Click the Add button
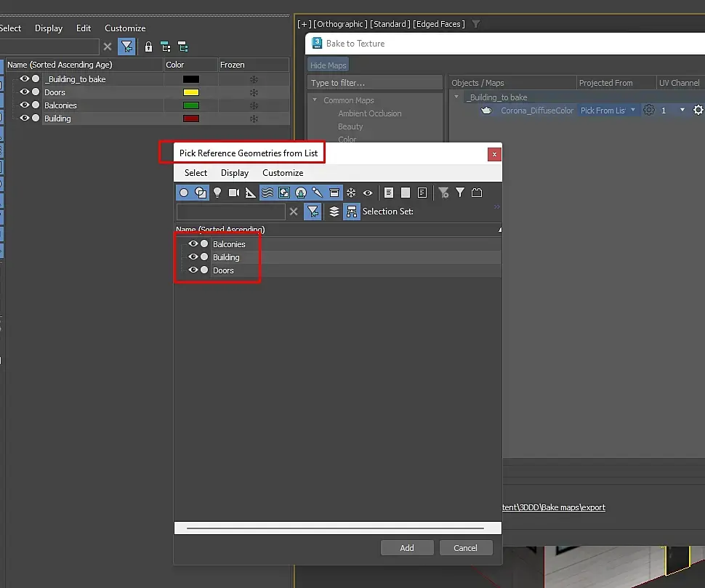Image resolution: width=705 pixels, height=588 pixels. point(407,547)
